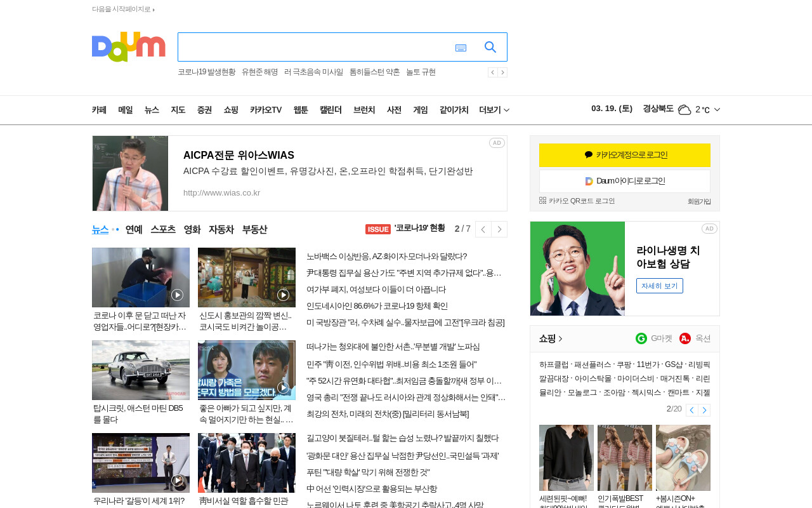Go to next issue headline
Image resolution: width=812 pixels, height=508 pixels.
499,229
